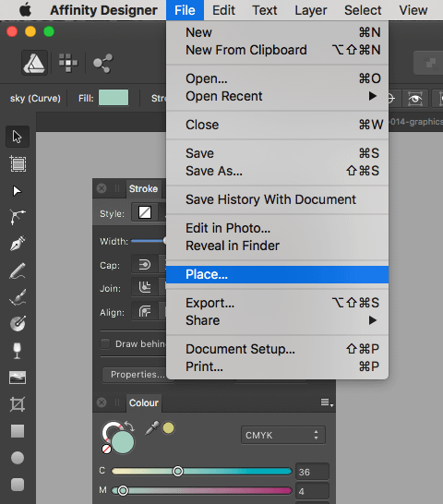Click the colour picker eyedropper
Viewport: 443px width, 504px height.
(151, 428)
